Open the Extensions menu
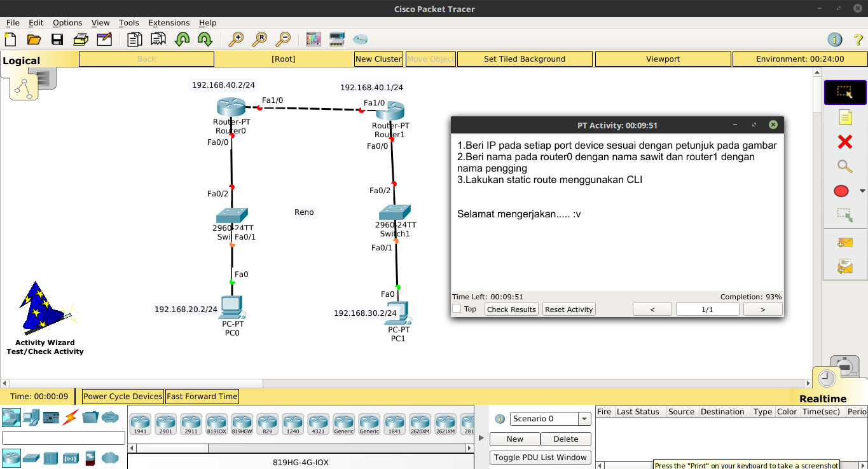 pyautogui.click(x=169, y=22)
